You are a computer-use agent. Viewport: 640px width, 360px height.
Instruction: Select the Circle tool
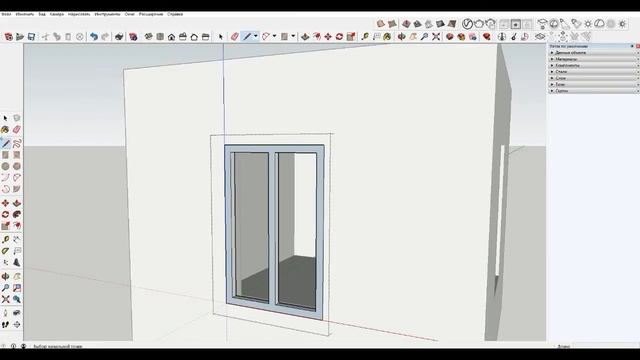pos(5,166)
